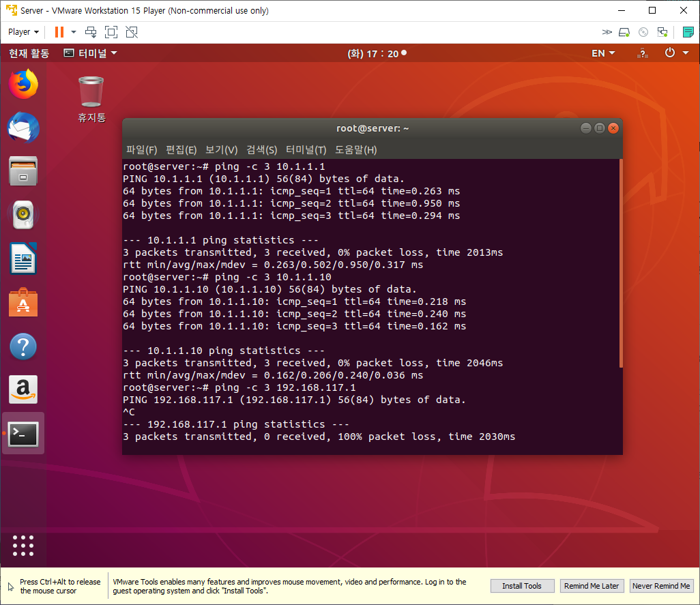
Task: Select the Terminal icon in the dock
Action: click(23, 434)
